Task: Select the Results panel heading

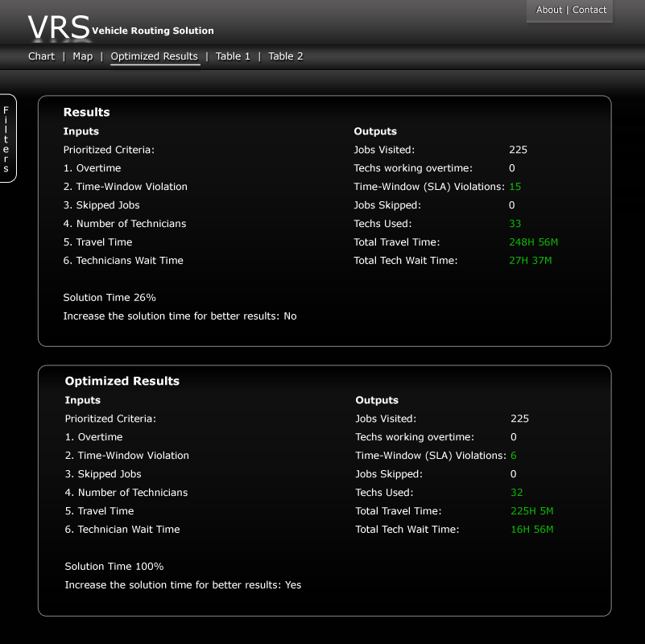Action: [x=86, y=112]
